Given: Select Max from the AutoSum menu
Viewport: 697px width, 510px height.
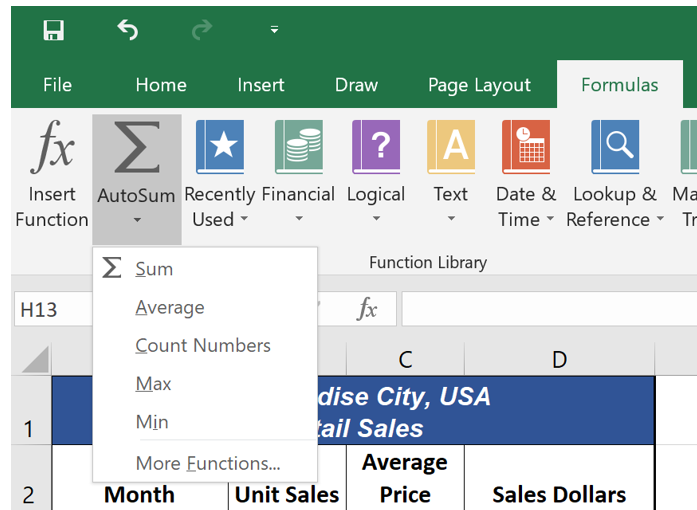Looking at the screenshot, I should click(x=205, y=384).
